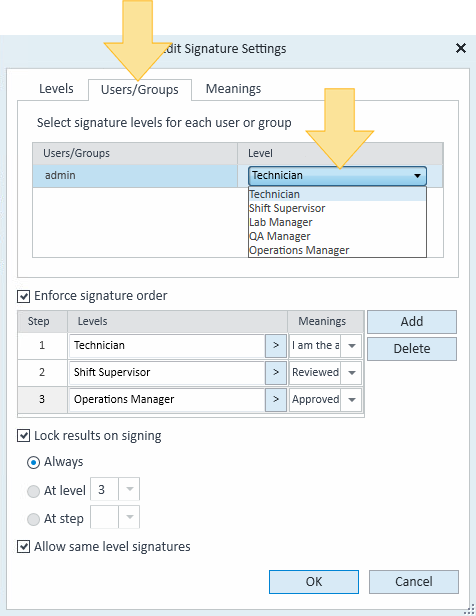Click the Add button
476x616 pixels.
coord(412,322)
